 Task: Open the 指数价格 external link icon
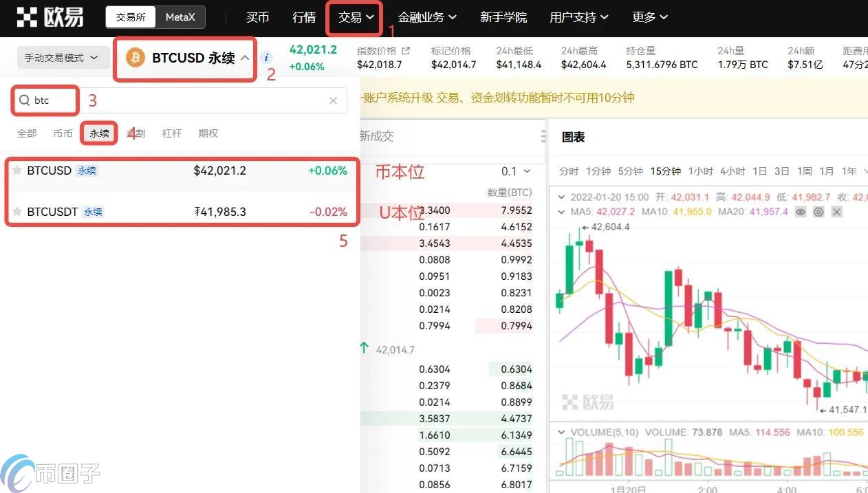click(406, 51)
